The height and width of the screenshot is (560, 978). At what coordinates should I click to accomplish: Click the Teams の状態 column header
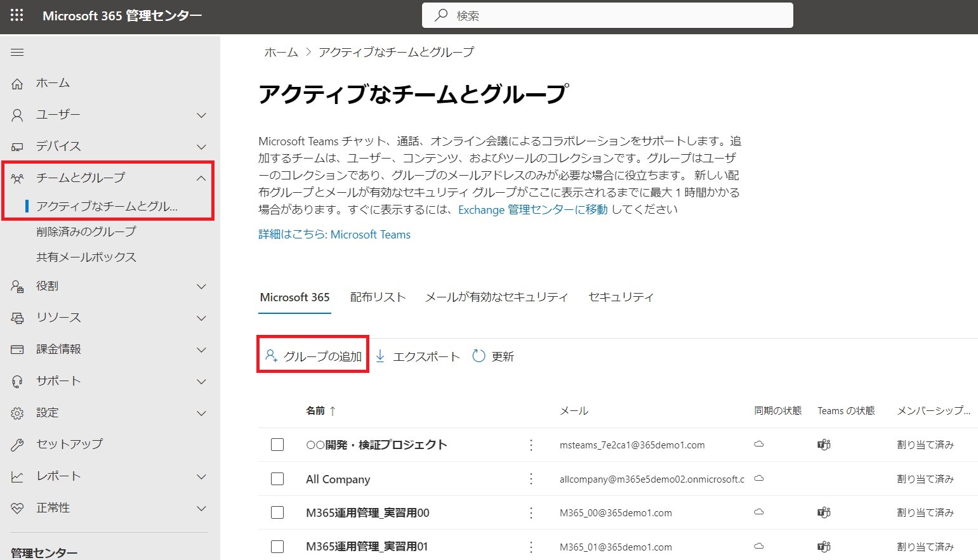pyautogui.click(x=846, y=411)
